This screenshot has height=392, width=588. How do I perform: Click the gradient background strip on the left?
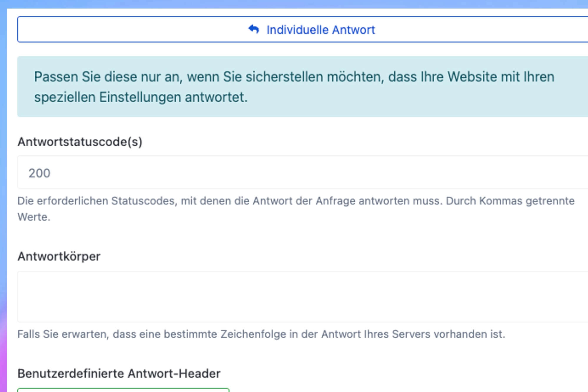pos(3,206)
